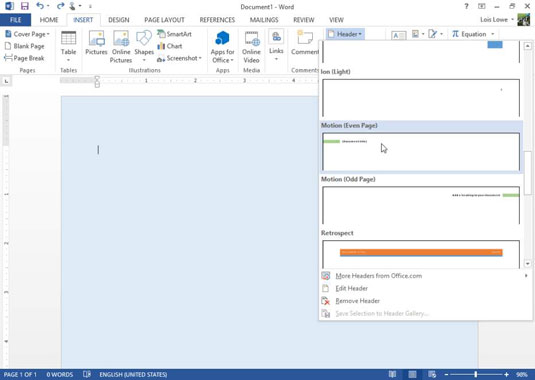Click Save Selection to Header Gallery
Viewport: 535px width, 380px height.
pyautogui.click(x=425, y=313)
